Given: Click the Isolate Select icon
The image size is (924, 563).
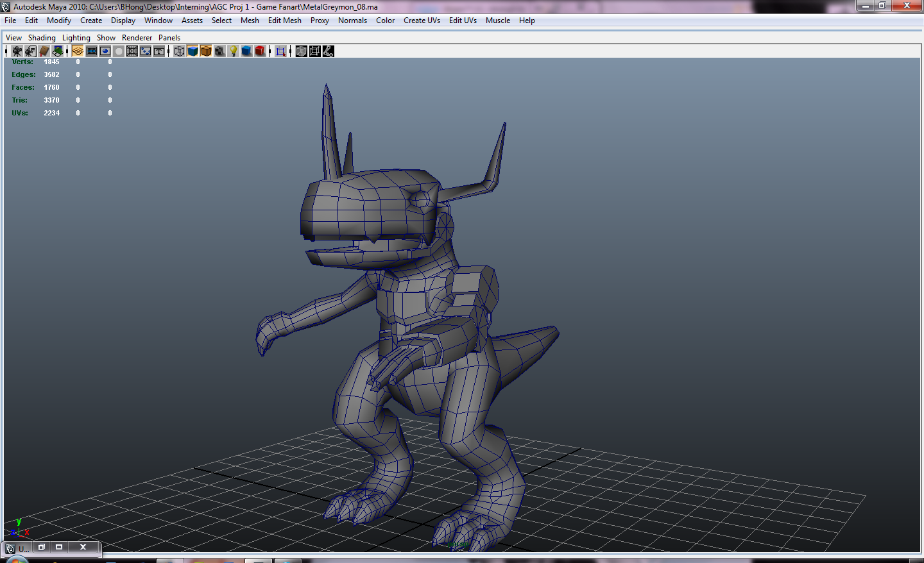Looking at the screenshot, I should 280,51.
